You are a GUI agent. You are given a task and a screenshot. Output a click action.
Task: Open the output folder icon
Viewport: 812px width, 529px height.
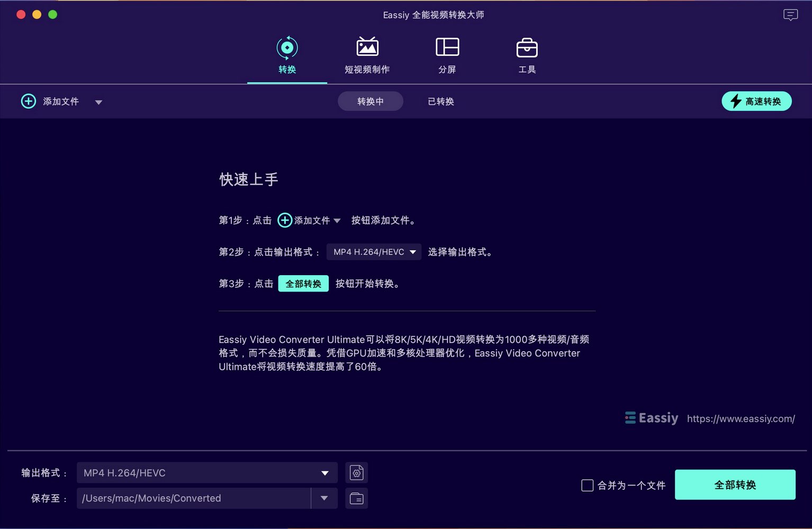click(x=357, y=498)
